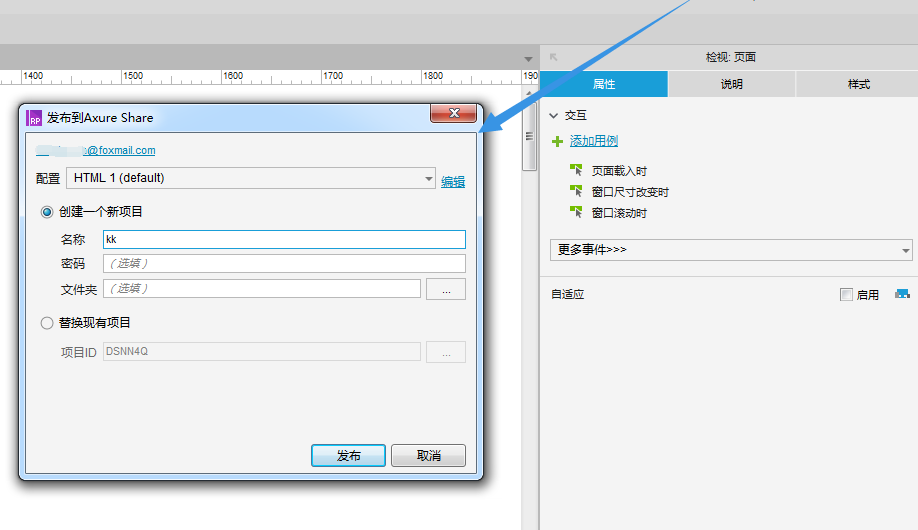Focus the 密码 optional field
The width and height of the screenshot is (918, 530).
point(285,264)
